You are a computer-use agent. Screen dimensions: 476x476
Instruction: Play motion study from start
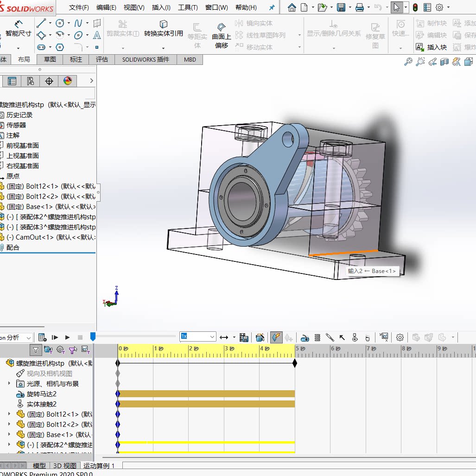pos(55,337)
